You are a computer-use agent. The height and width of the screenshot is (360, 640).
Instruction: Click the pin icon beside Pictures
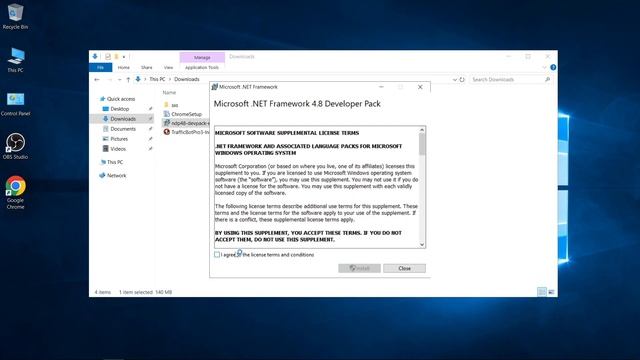(x=150, y=139)
